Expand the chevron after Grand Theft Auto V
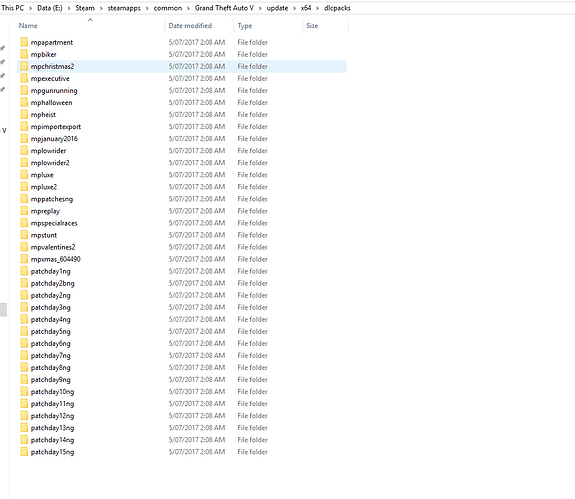 point(260,8)
